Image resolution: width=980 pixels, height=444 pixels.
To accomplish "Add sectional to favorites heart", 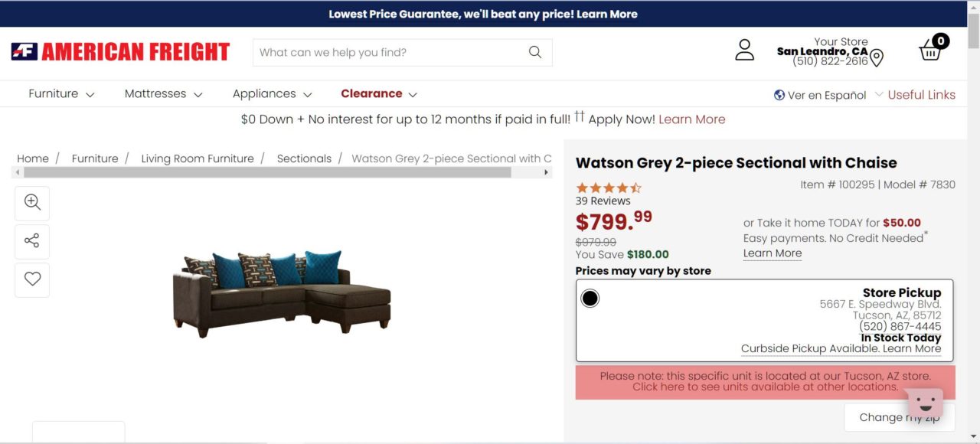I will (x=32, y=279).
